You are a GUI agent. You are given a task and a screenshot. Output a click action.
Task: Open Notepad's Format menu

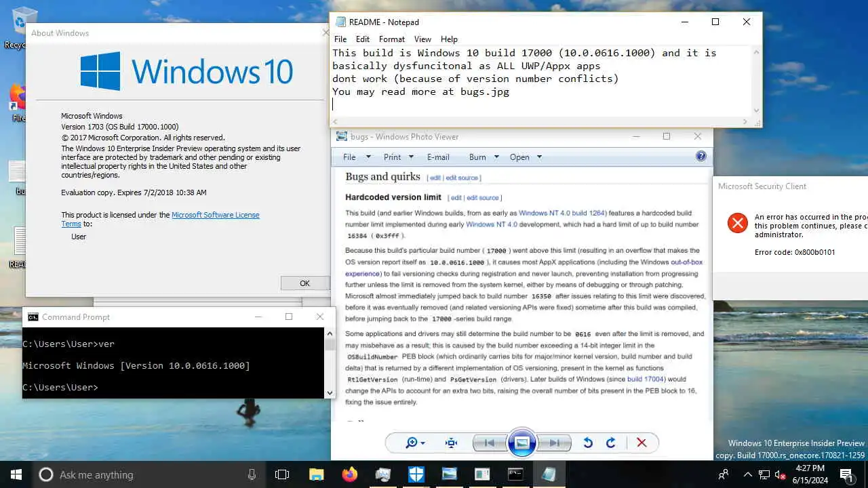[392, 39]
